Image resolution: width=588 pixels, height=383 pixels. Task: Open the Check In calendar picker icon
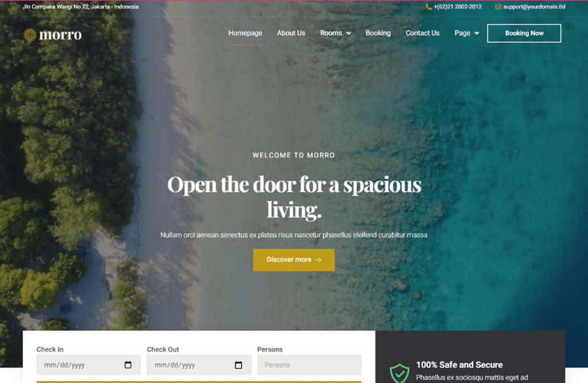click(128, 365)
